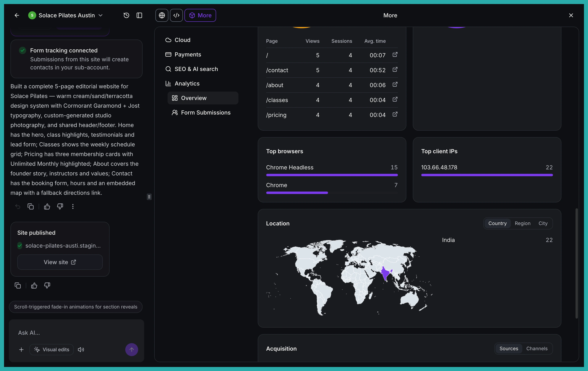Viewport: 588px width, 371px height.
Task: Close the More panel
Action: [x=571, y=15]
